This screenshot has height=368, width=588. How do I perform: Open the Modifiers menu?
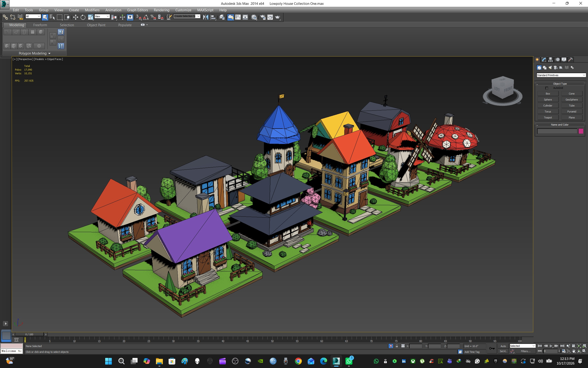[x=92, y=10]
